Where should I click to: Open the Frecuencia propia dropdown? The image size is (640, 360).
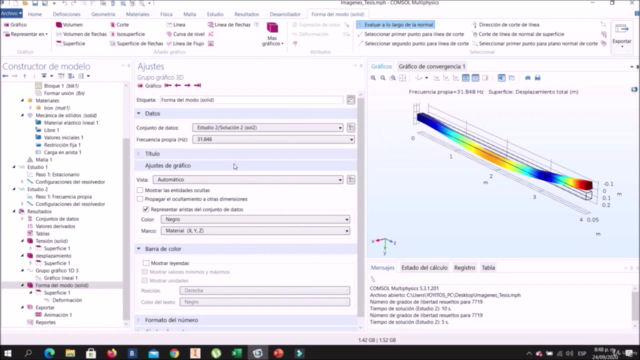tap(273, 140)
